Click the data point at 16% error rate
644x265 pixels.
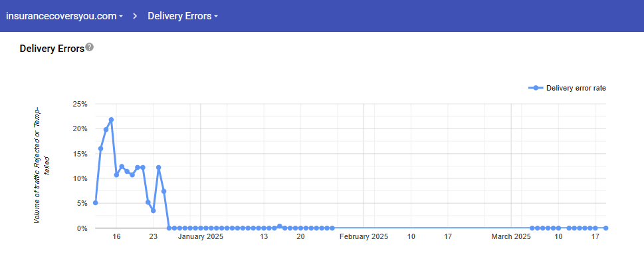pos(100,148)
